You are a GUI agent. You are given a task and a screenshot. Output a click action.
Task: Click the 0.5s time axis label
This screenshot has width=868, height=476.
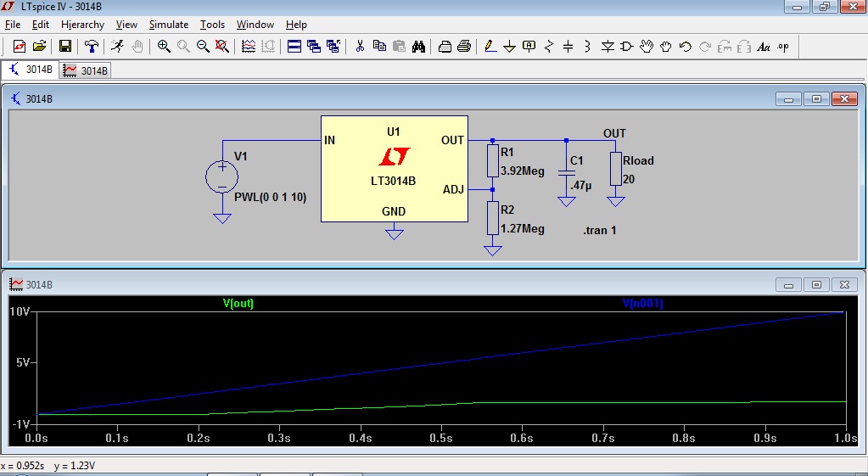(441, 438)
